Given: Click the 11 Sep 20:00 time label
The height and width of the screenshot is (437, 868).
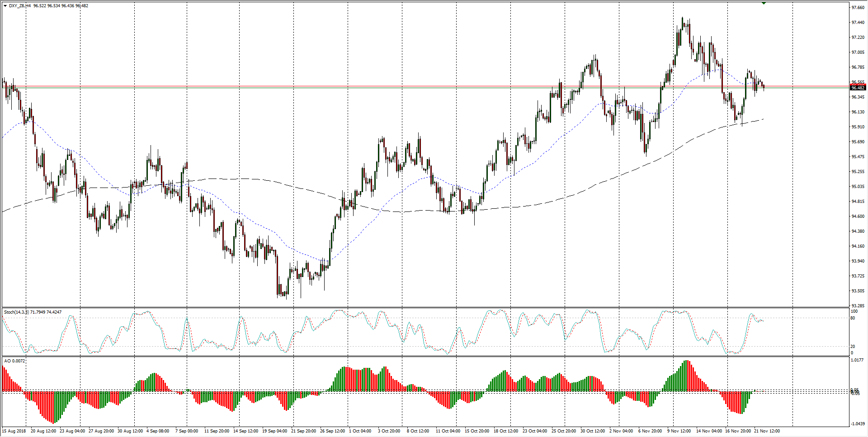Looking at the screenshot, I should pyautogui.click(x=217, y=431).
